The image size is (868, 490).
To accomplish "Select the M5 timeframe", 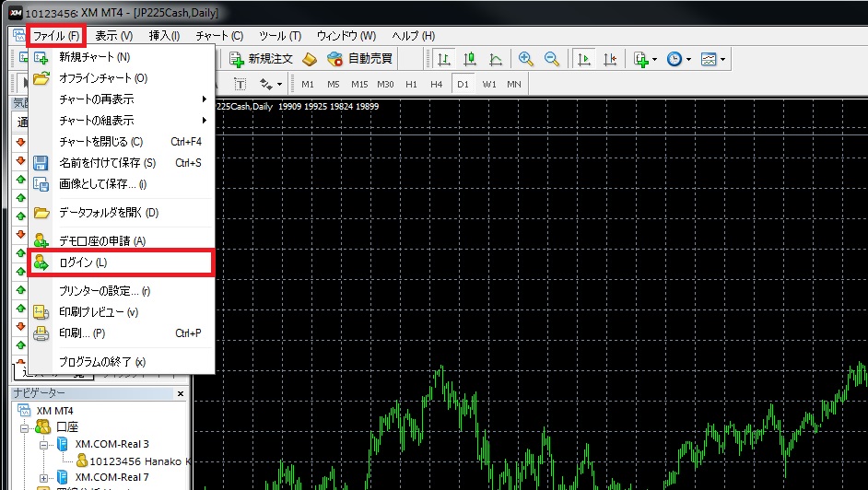I will [x=334, y=84].
